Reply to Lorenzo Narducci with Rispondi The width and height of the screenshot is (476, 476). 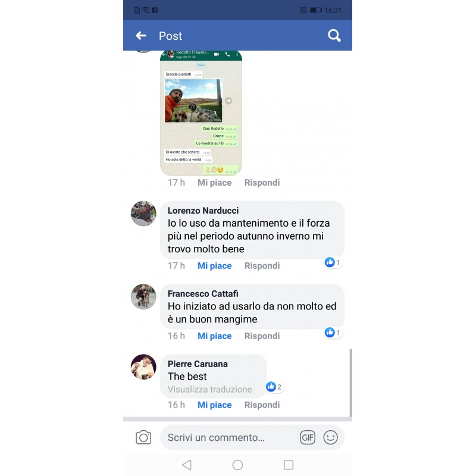(262, 265)
